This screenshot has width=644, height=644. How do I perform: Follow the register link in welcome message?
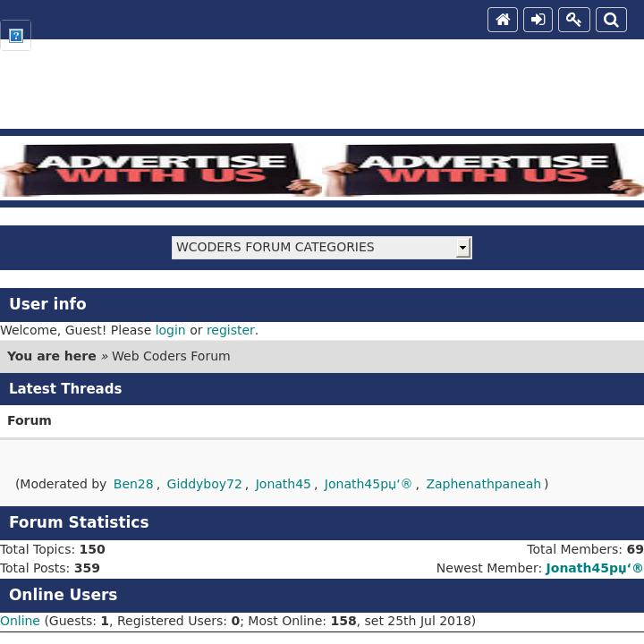click(x=230, y=330)
